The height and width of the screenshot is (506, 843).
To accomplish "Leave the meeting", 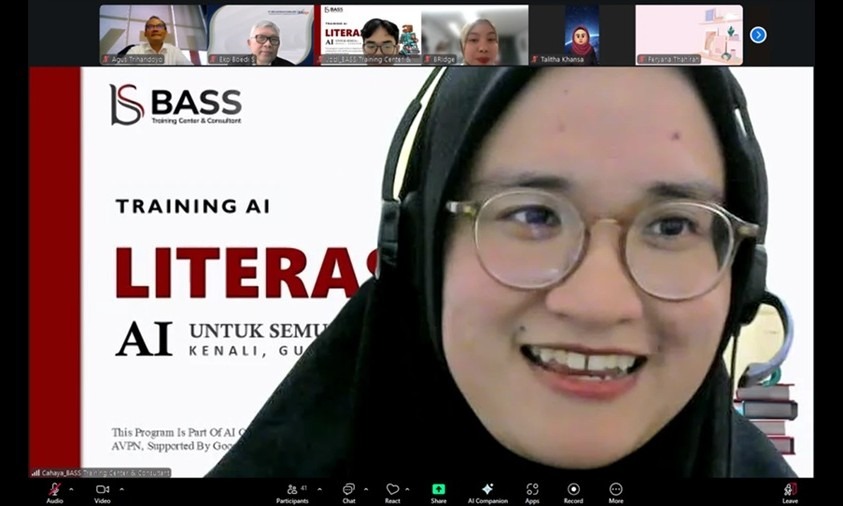I will 790,489.
